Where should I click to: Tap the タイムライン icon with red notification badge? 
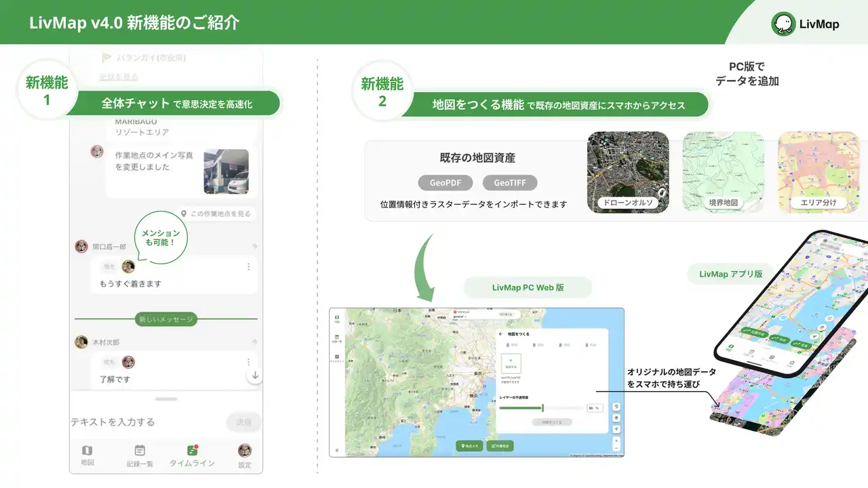click(x=192, y=449)
